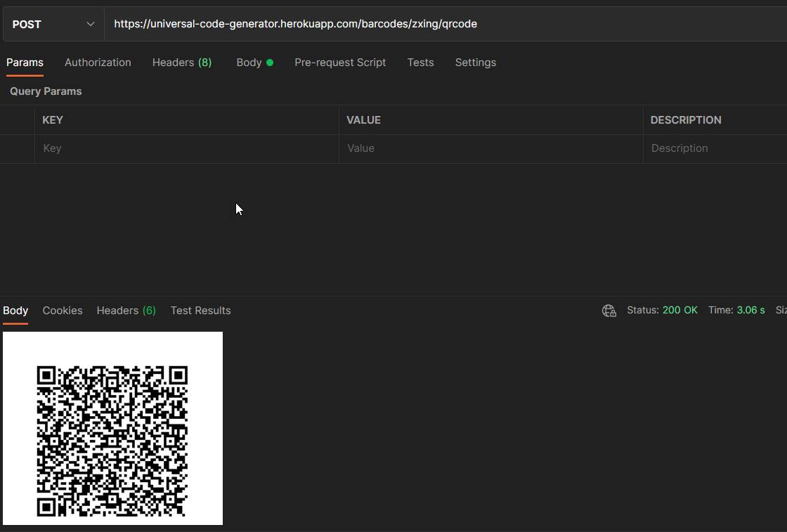787x532 pixels.
Task: Click the Params tab
Action: (25, 63)
